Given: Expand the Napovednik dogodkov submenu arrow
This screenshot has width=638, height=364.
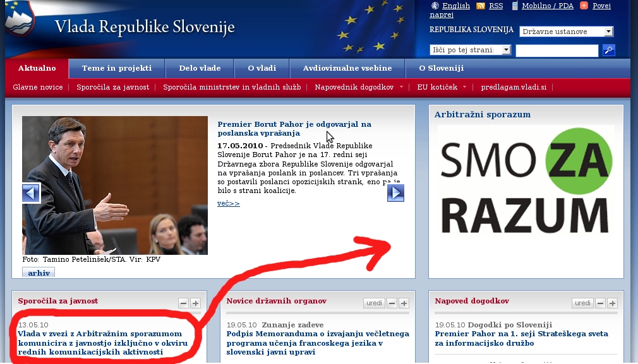Looking at the screenshot, I should (402, 87).
